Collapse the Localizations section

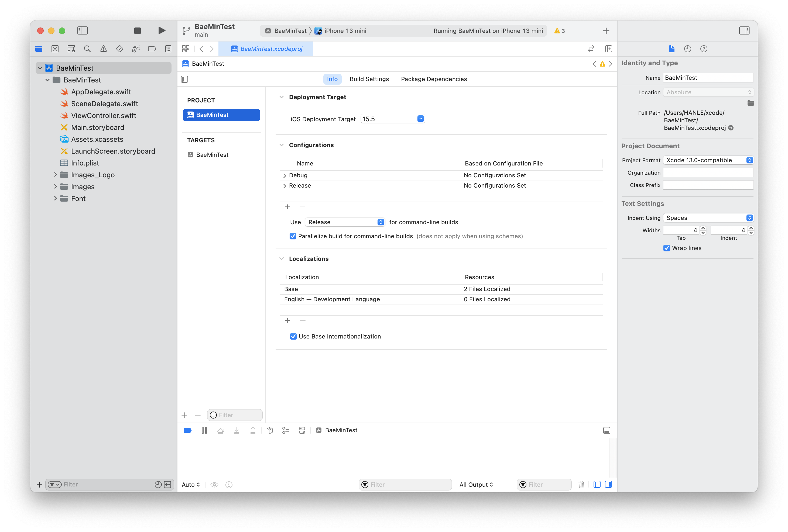point(282,259)
